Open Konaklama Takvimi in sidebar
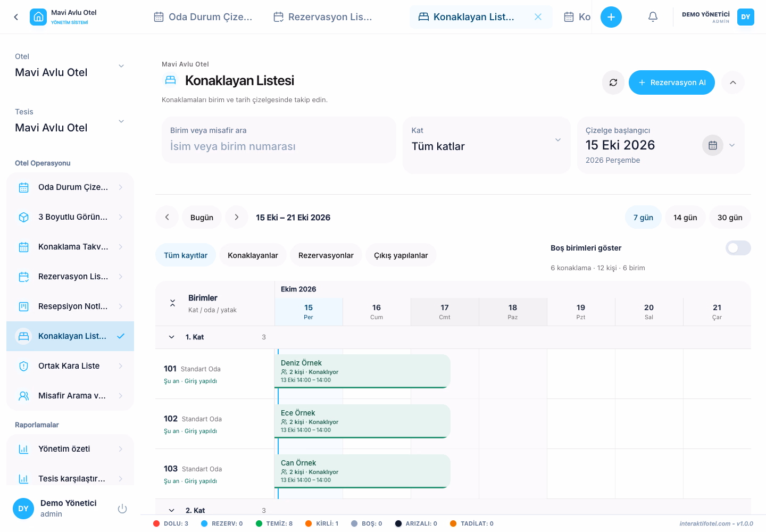766x532 pixels. pyautogui.click(x=70, y=247)
